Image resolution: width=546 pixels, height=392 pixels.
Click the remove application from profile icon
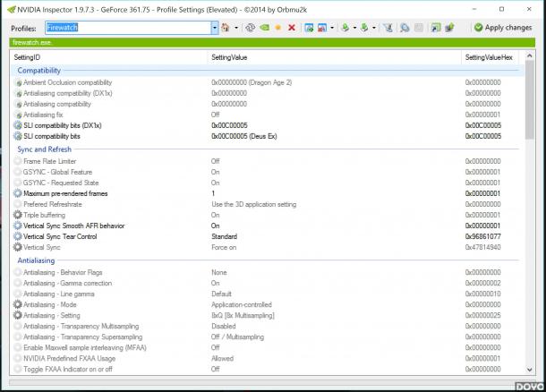coord(322,28)
